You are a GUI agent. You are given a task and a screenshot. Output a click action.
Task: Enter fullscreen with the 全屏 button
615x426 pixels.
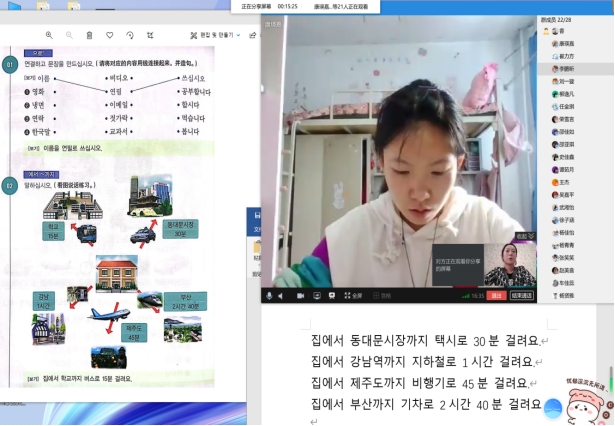point(353,296)
